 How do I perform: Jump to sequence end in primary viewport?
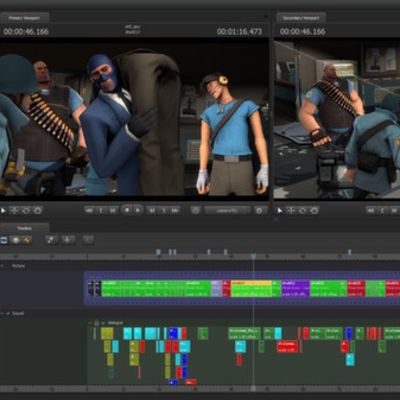175,211
